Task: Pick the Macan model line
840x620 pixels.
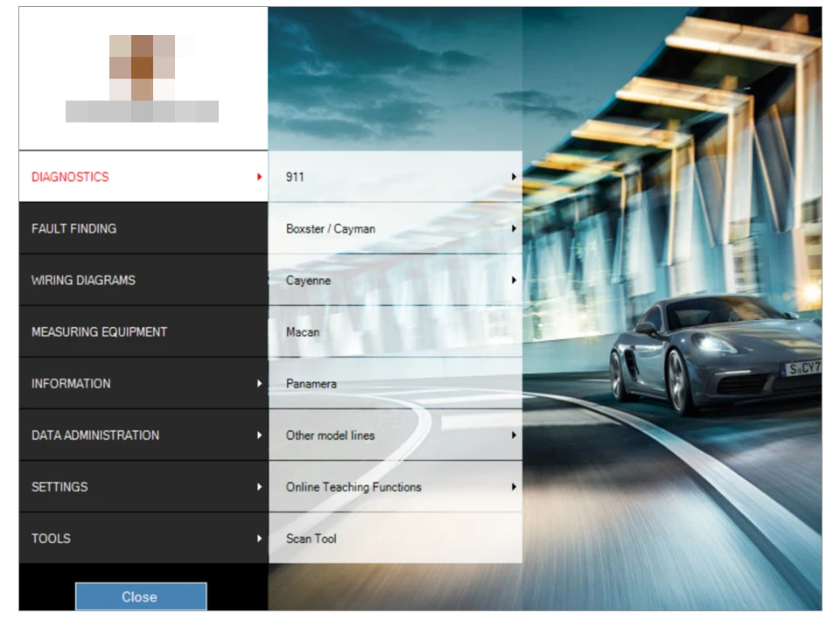Action: 395,332
